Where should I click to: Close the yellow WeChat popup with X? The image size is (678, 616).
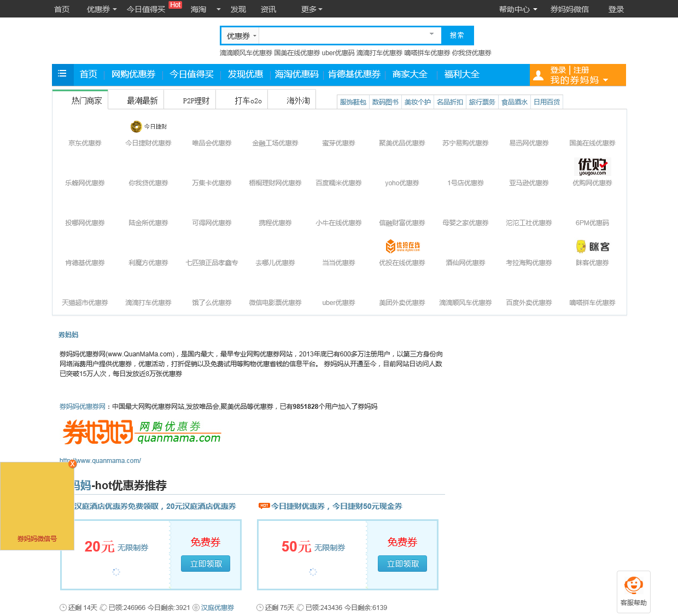click(x=72, y=464)
